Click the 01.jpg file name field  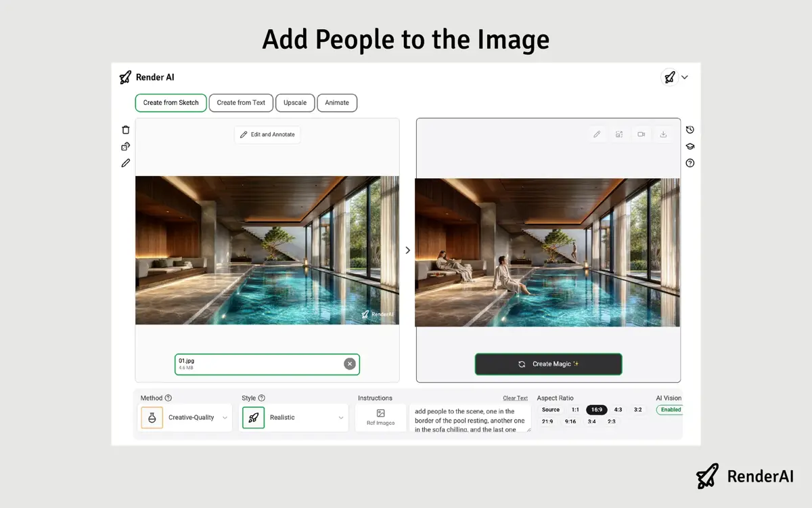tap(267, 364)
